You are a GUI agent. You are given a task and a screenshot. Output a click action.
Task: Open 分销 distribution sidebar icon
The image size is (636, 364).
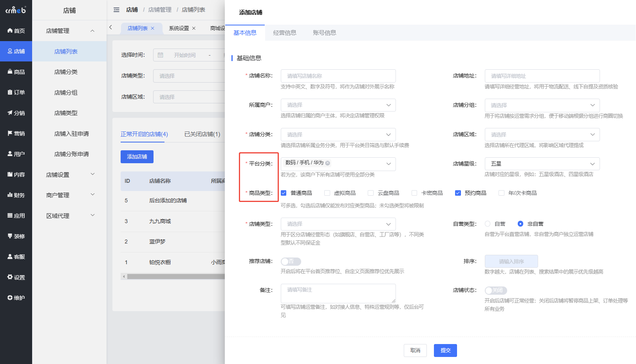point(16,113)
